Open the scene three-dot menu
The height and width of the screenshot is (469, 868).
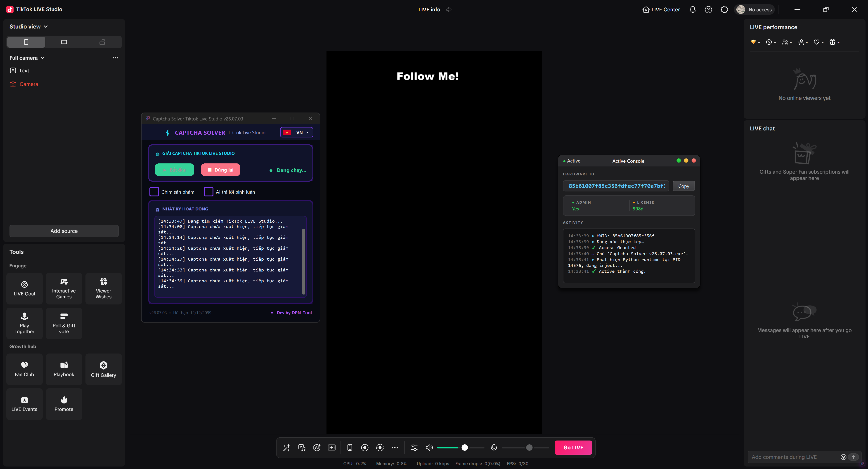point(115,58)
